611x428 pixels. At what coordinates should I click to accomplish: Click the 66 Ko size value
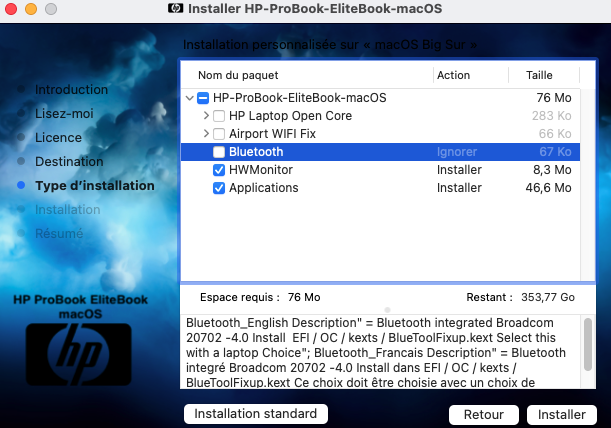pos(555,134)
